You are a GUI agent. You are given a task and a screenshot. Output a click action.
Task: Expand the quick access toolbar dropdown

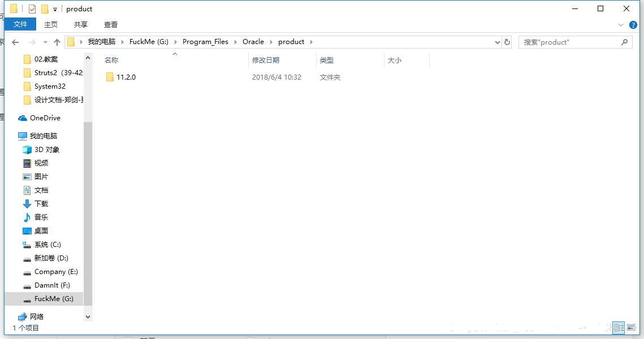pos(55,10)
